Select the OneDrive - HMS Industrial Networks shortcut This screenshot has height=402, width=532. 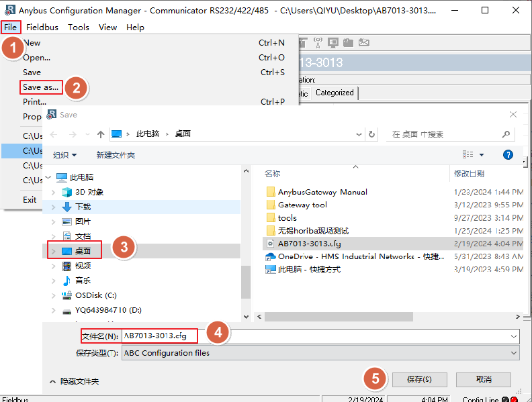pyautogui.click(x=361, y=256)
